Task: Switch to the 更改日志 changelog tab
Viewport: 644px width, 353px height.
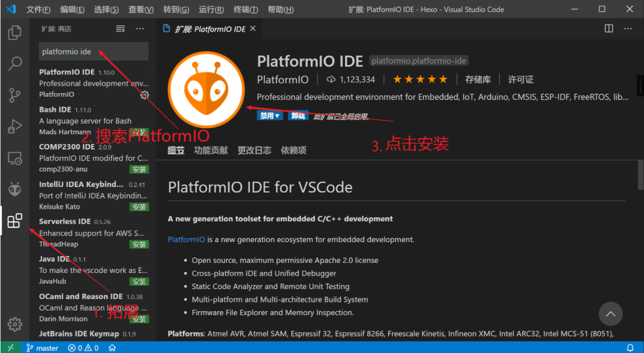Action: tap(254, 150)
